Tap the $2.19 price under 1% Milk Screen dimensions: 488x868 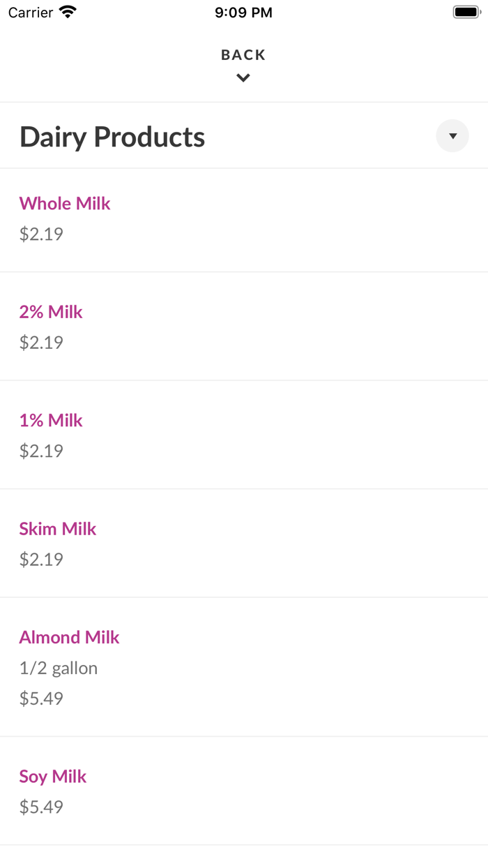point(41,451)
